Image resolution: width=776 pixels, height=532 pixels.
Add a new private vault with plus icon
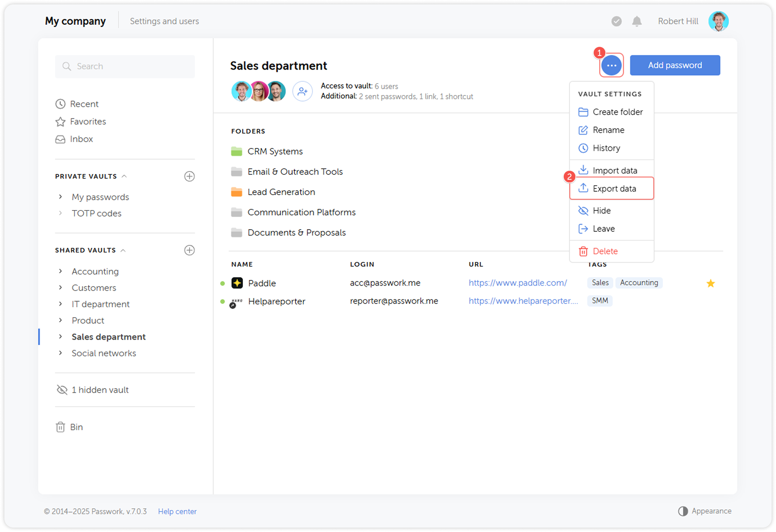pyautogui.click(x=189, y=176)
